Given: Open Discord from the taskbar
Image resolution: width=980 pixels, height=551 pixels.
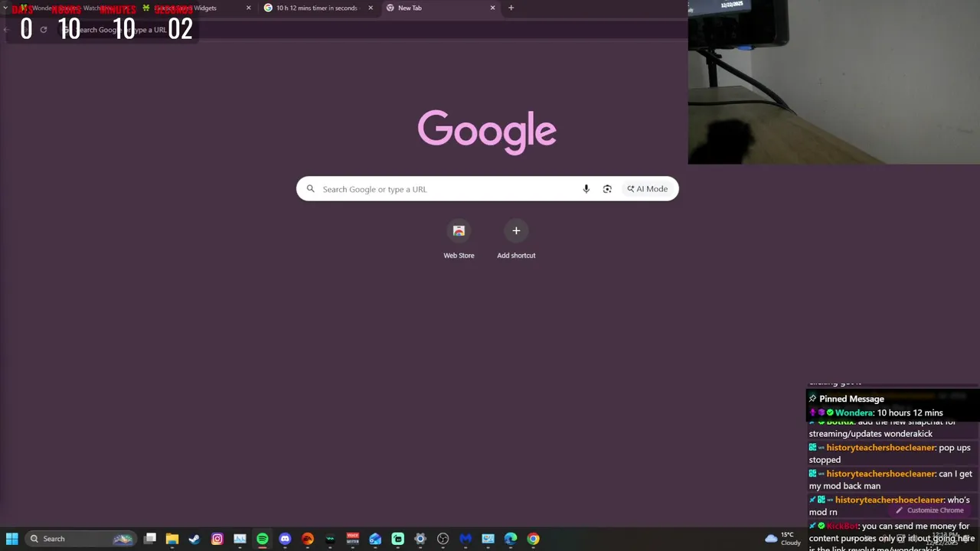Looking at the screenshot, I should (285, 539).
